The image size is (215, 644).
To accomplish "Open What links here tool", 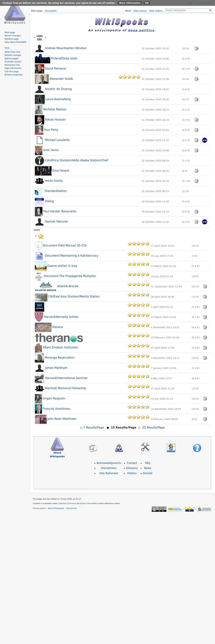I will pos(12,52).
